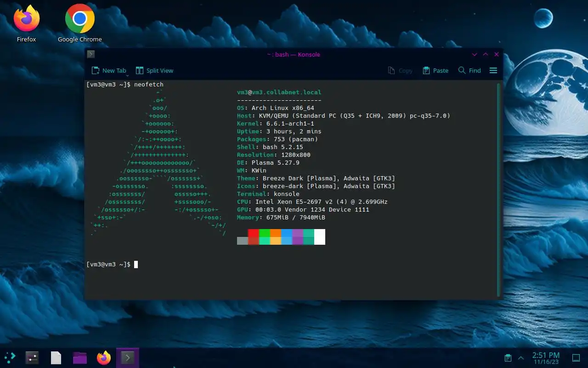The height and width of the screenshot is (368, 588).
Task: Click the Konsole title bar text
Action: 294,54
